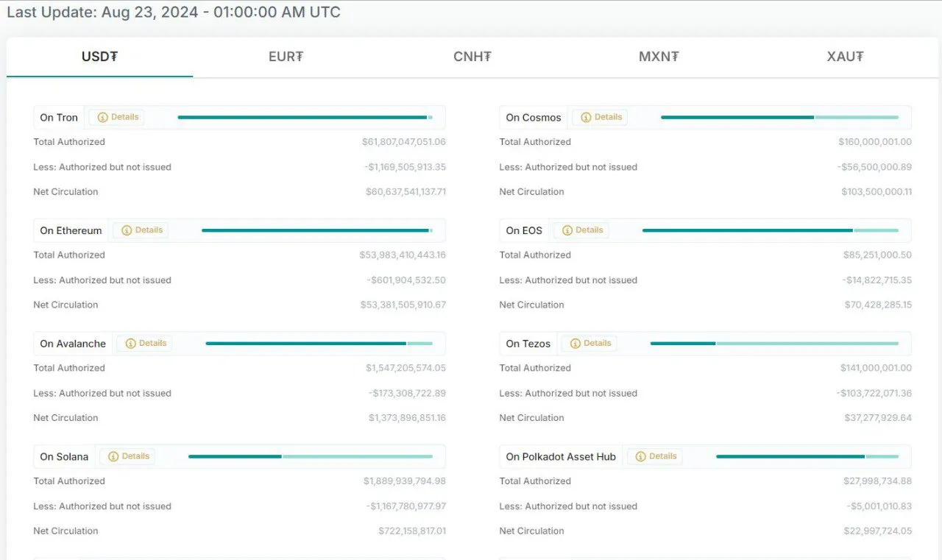Select the active USD₮ tab

point(99,57)
